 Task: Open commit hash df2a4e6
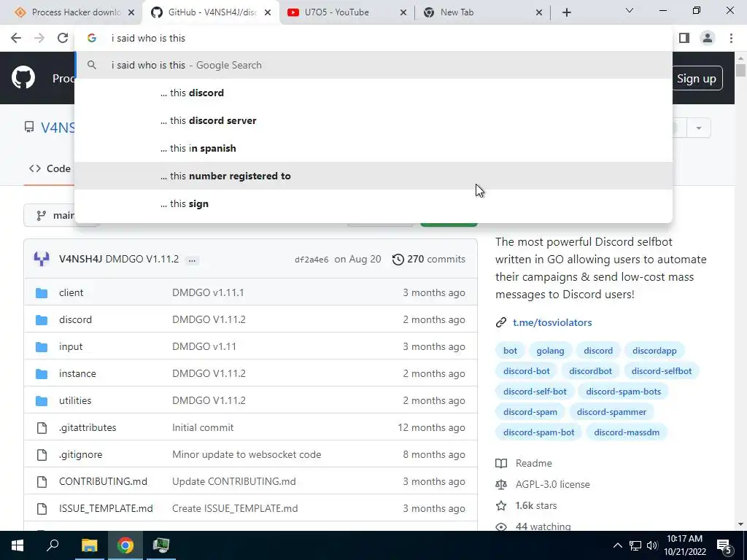311,260
